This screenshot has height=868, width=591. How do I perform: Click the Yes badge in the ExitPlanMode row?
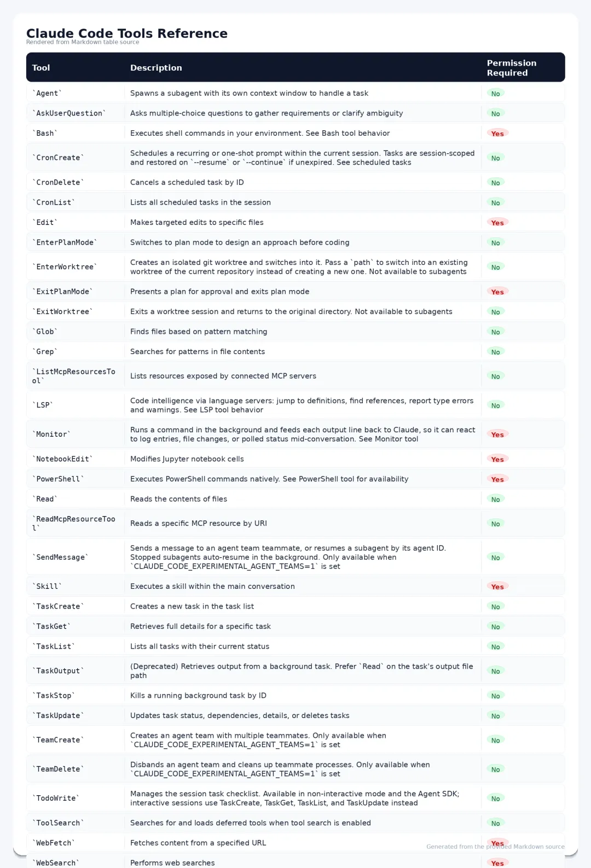click(x=497, y=292)
